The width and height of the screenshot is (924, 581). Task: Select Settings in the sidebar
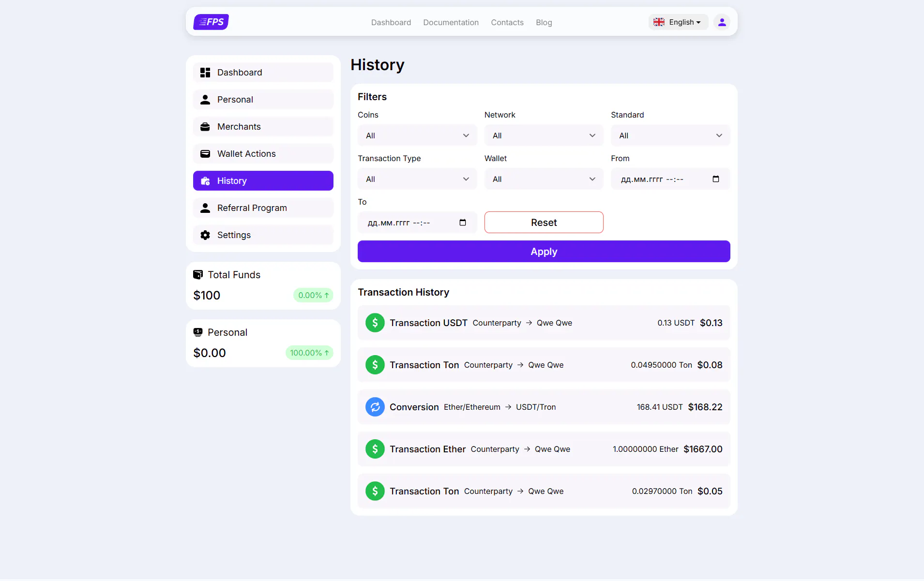pyautogui.click(x=263, y=235)
